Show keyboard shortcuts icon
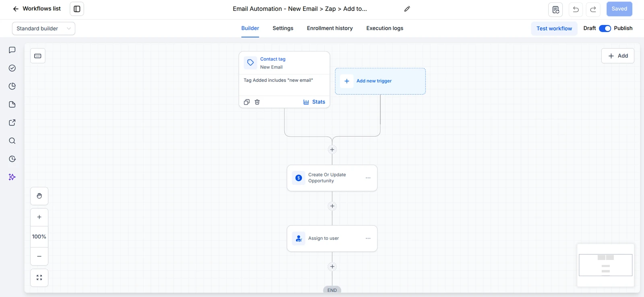Image resolution: width=644 pixels, height=297 pixels. [38, 56]
